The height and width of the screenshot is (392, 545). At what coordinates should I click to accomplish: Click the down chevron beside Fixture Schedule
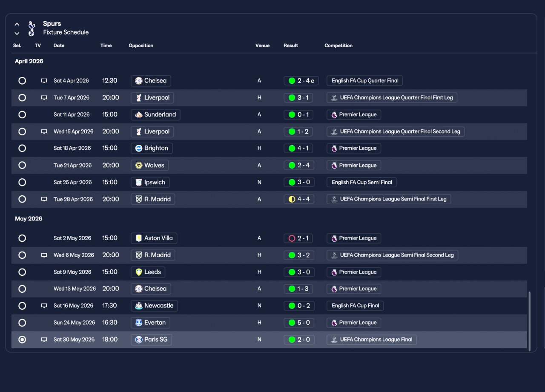[x=17, y=33]
